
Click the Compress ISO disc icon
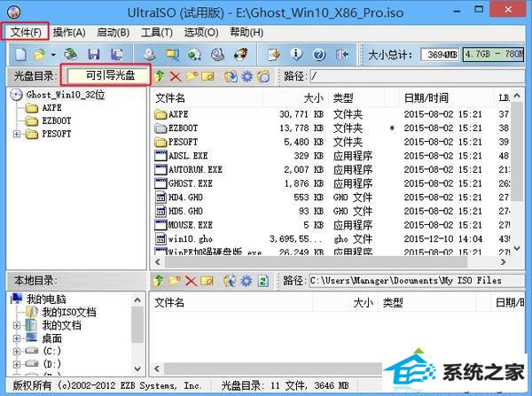click(195, 54)
